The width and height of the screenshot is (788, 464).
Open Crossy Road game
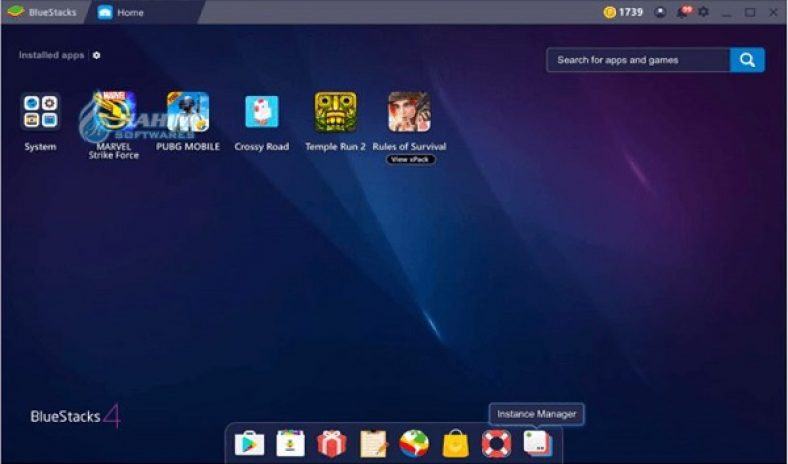coord(261,112)
